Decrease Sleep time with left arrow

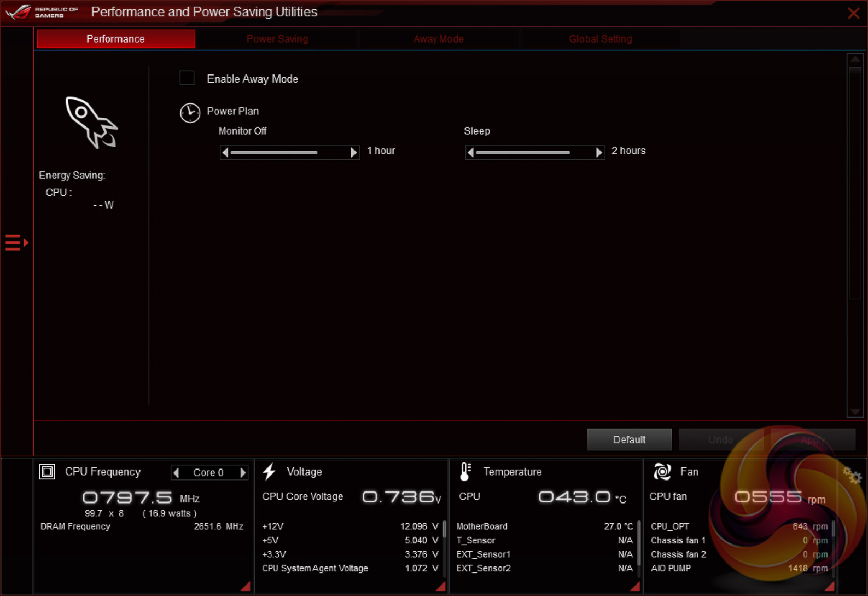click(470, 152)
